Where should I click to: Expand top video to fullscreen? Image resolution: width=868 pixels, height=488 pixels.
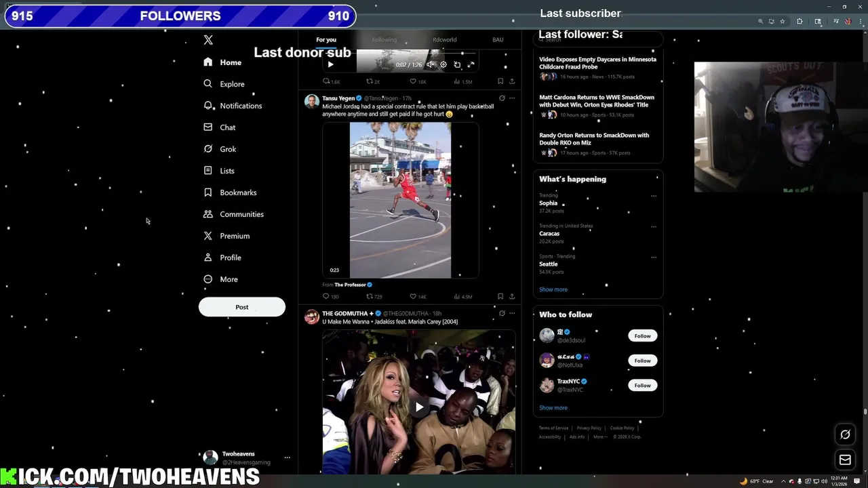pyautogui.click(x=471, y=64)
